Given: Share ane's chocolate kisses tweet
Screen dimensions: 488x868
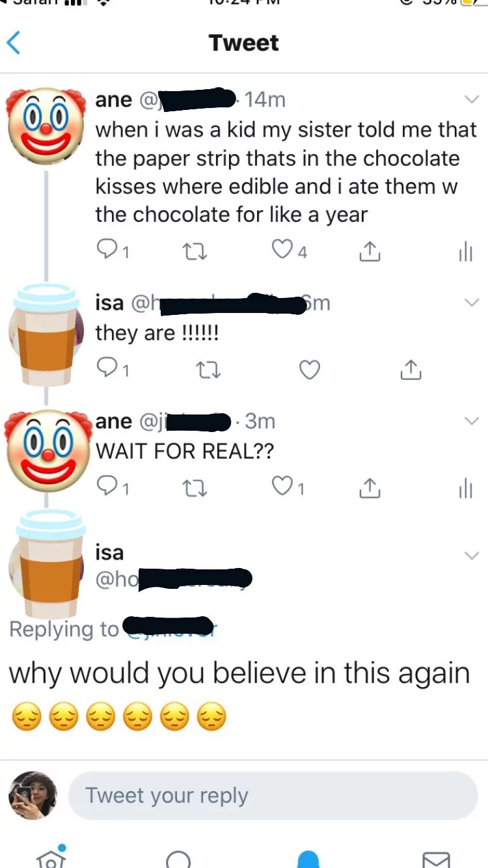Looking at the screenshot, I should [368, 251].
